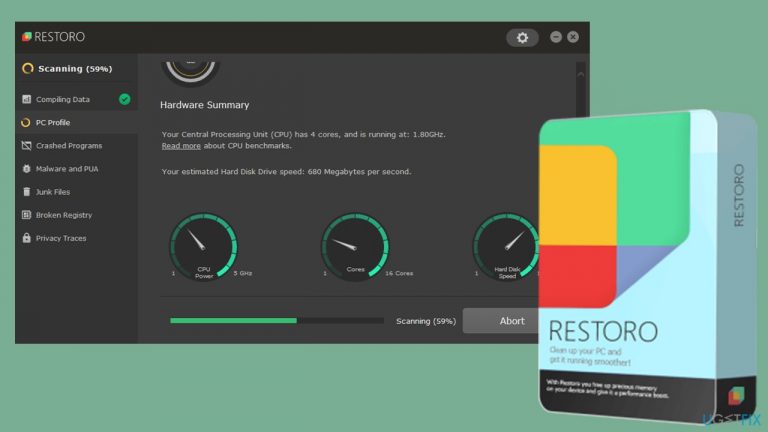
Task: Click the Restoro logo in title bar
Action: 53,37
